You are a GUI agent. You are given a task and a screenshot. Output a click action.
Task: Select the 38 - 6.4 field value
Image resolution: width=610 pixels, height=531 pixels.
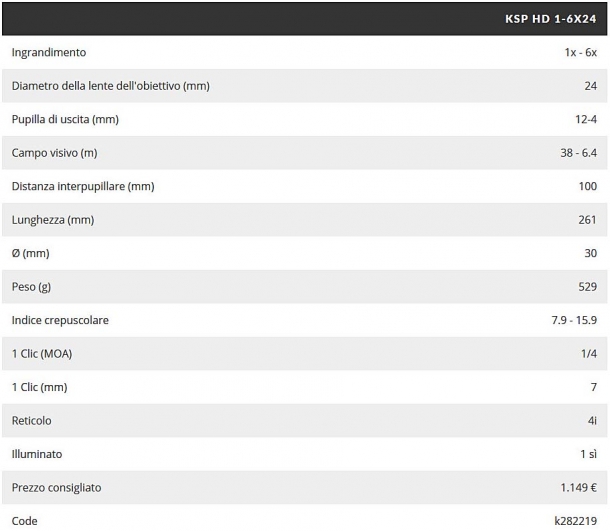click(578, 153)
